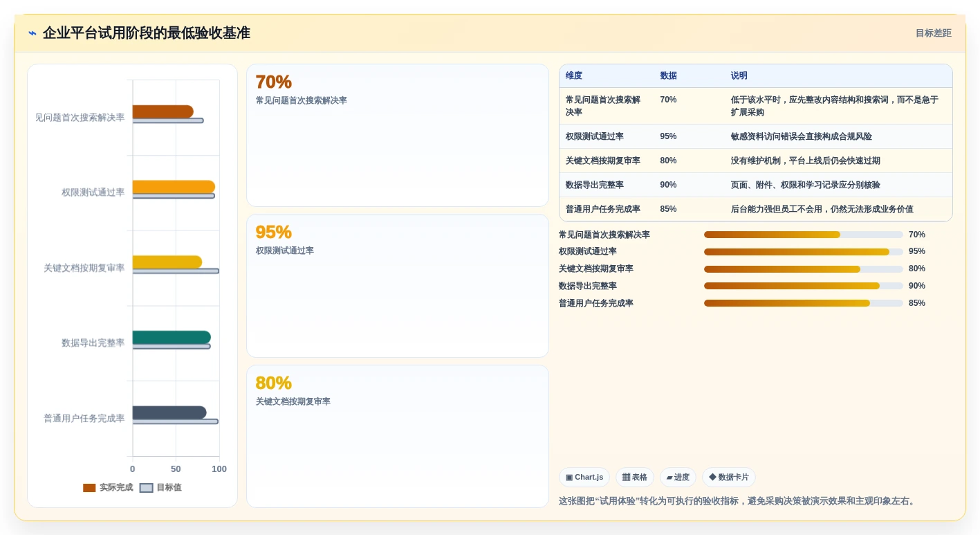Click the 页面、附件、权限和学习记录应分别核验 cell
Image resolution: width=980 pixels, height=535 pixels.
(806, 185)
